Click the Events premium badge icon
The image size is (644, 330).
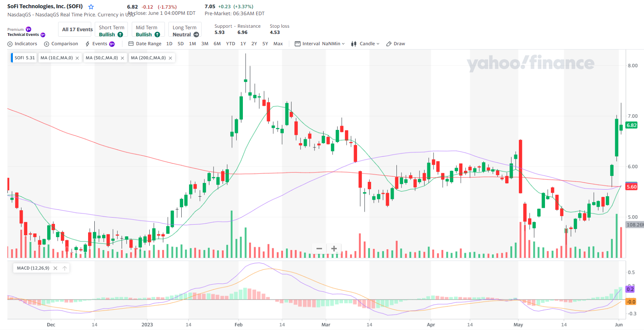[x=112, y=44]
